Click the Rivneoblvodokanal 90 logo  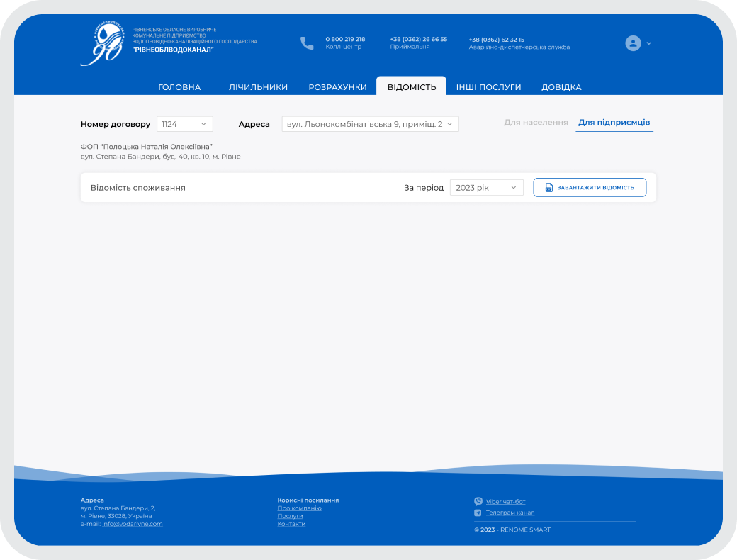tap(103, 43)
